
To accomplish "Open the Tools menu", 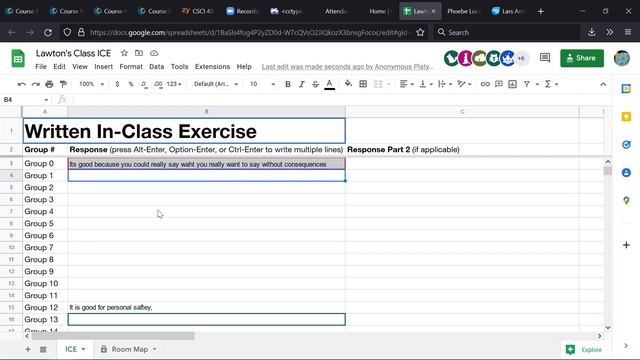I will click(180, 67).
